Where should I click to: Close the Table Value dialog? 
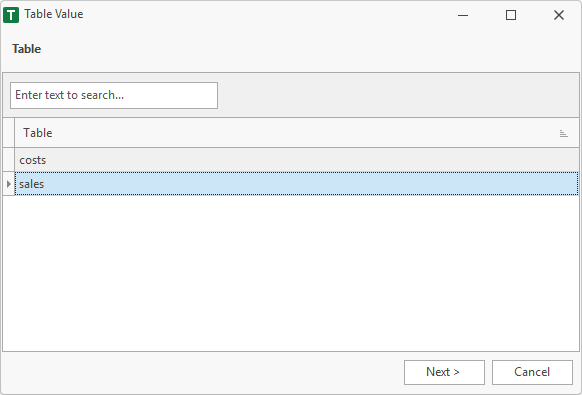[x=559, y=15]
